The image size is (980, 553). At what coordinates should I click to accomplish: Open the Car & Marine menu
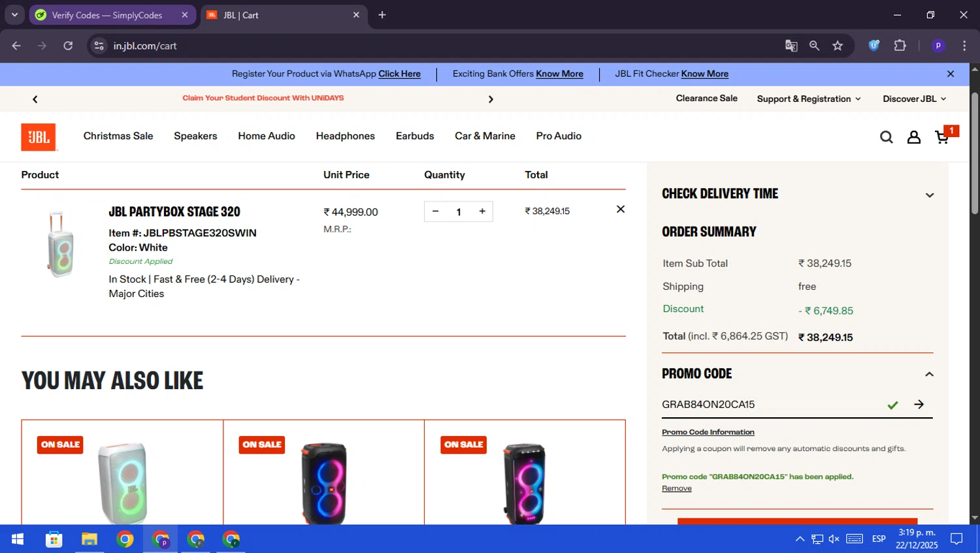(485, 136)
